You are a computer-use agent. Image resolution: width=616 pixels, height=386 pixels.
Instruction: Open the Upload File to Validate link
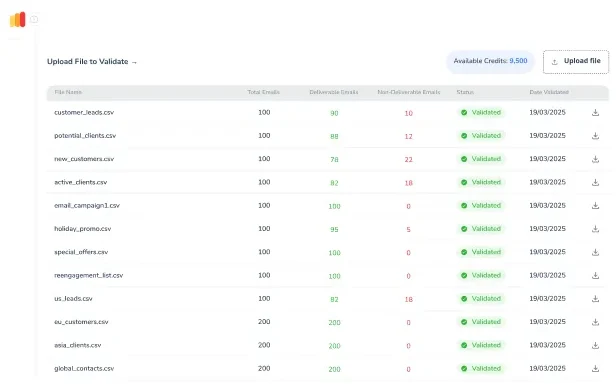(92, 62)
